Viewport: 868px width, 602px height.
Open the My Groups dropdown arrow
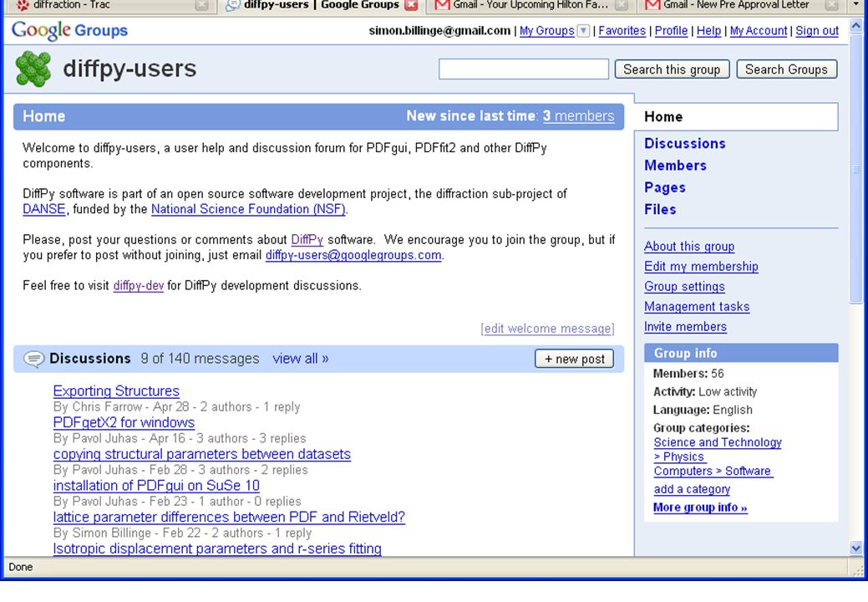coord(583,31)
